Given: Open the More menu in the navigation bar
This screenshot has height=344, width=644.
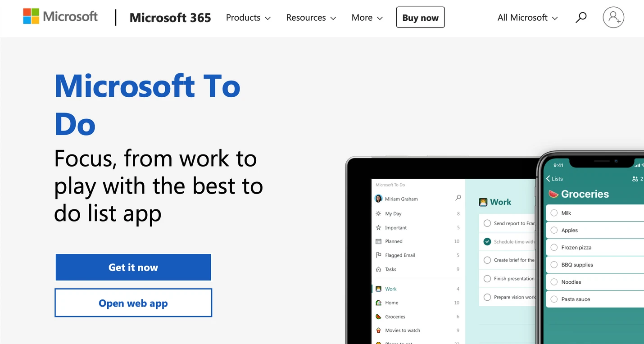Looking at the screenshot, I should (367, 18).
